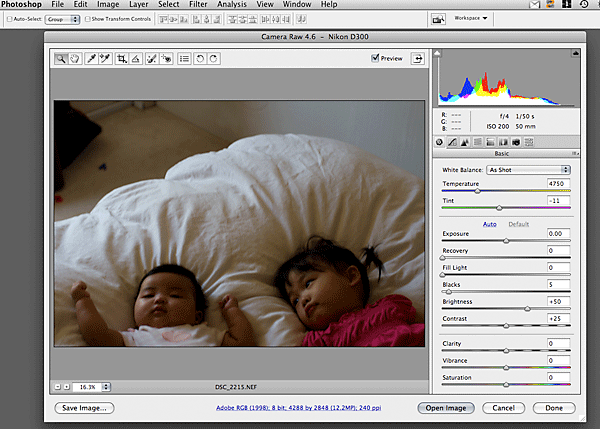Screen dimensions: 600x429
Task: Click the zoom in plus button
Action: pyautogui.click(x=67, y=387)
